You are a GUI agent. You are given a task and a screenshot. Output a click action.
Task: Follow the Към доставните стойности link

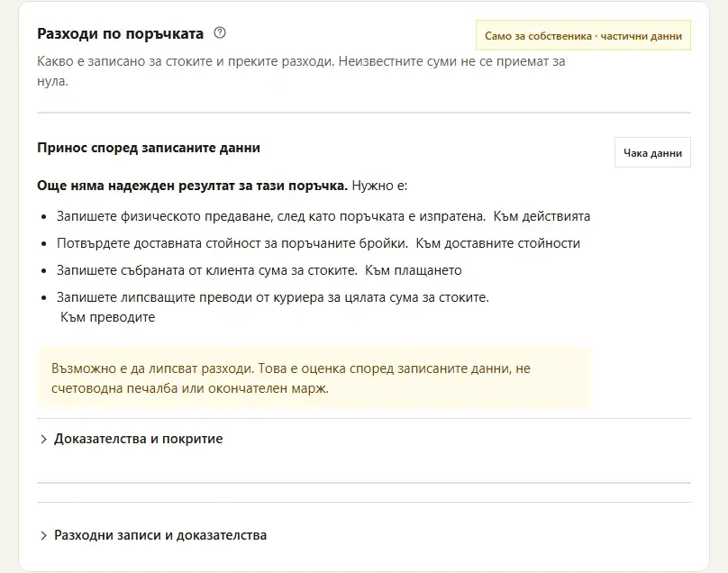pyautogui.click(x=497, y=243)
